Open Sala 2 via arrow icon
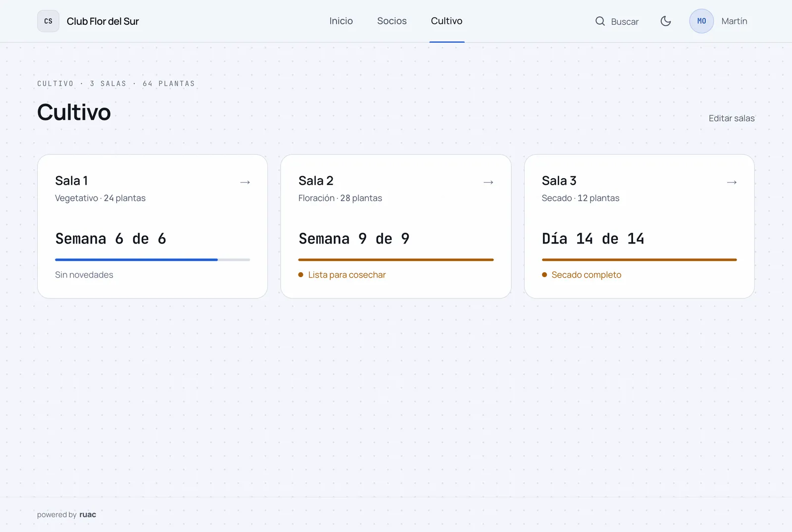Screen dimensions: 792x532 (x=489, y=182)
